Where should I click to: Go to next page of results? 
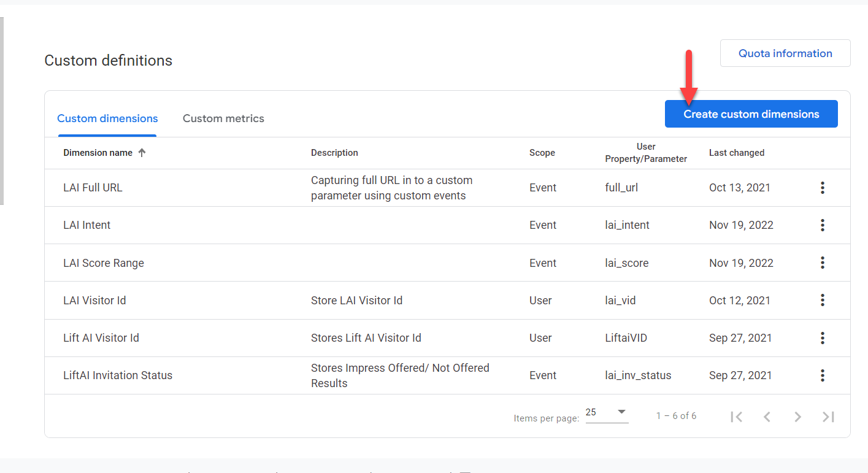tap(797, 417)
